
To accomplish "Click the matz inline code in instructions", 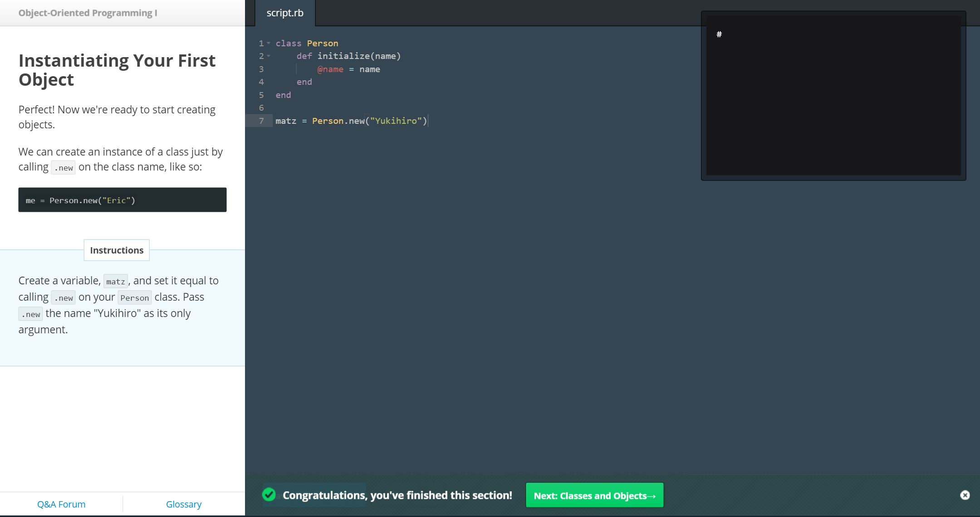I will 115,282.
